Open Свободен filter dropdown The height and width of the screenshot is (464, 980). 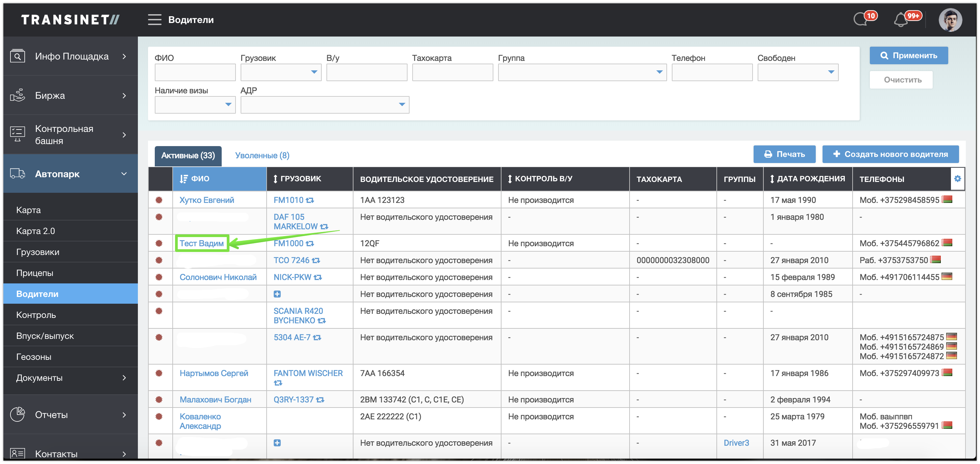[798, 72]
